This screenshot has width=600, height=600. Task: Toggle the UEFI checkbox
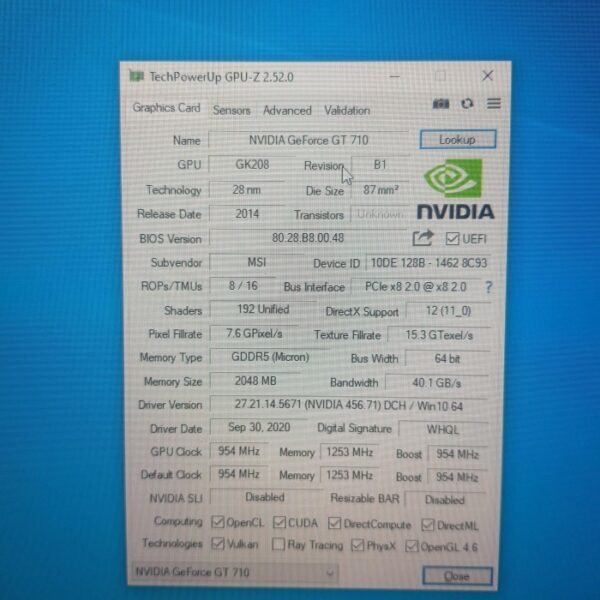(x=452, y=238)
